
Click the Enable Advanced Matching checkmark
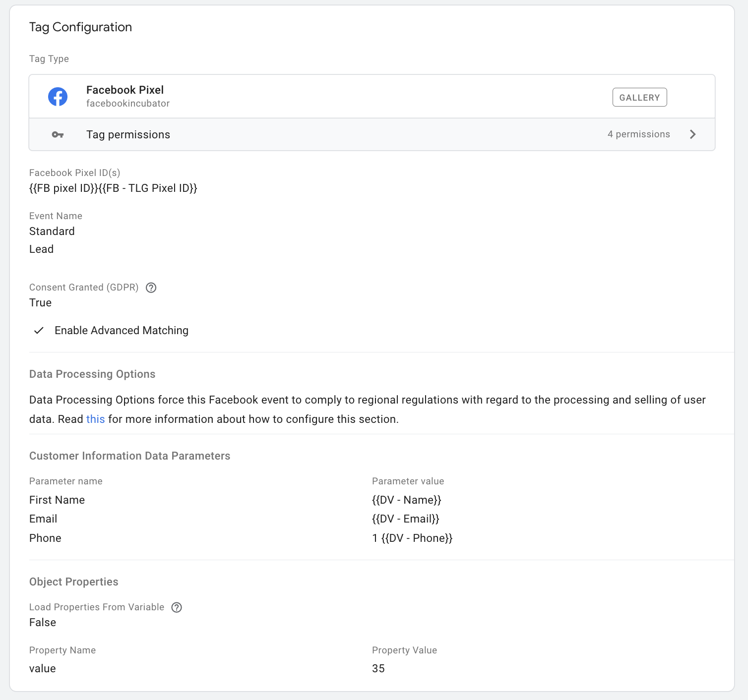[x=39, y=331]
